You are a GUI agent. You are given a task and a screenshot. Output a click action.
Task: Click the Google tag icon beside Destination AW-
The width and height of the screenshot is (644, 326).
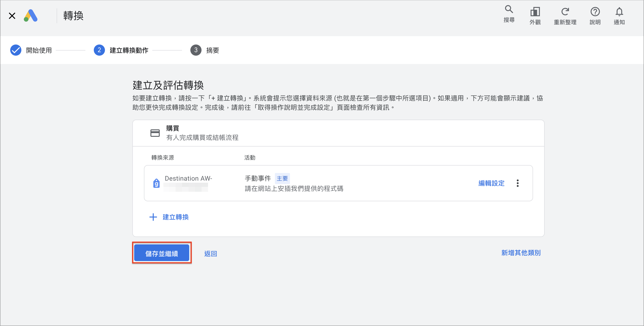(156, 183)
